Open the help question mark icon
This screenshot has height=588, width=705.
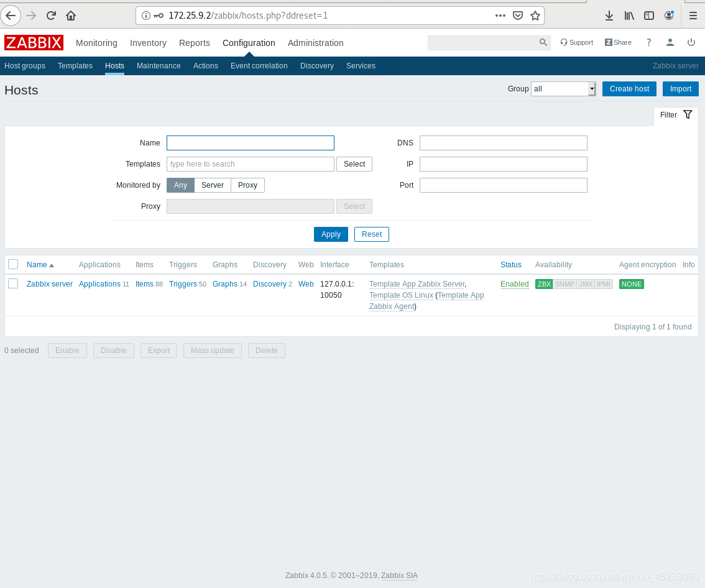pyautogui.click(x=648, y=42)
